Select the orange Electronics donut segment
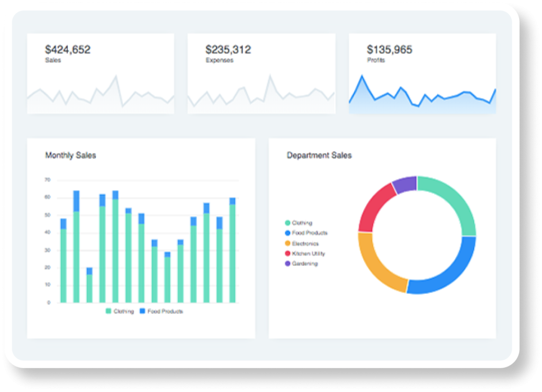542x392 pixels. [x=378, y=266]
